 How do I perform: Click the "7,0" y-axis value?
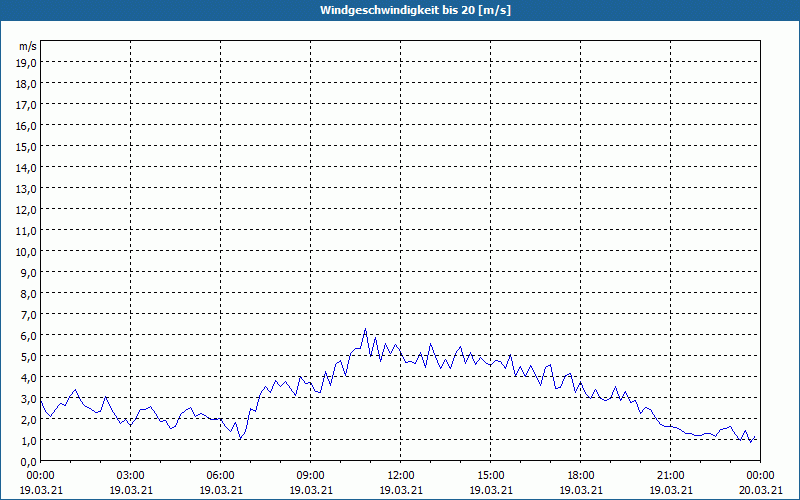pos(30,315)
